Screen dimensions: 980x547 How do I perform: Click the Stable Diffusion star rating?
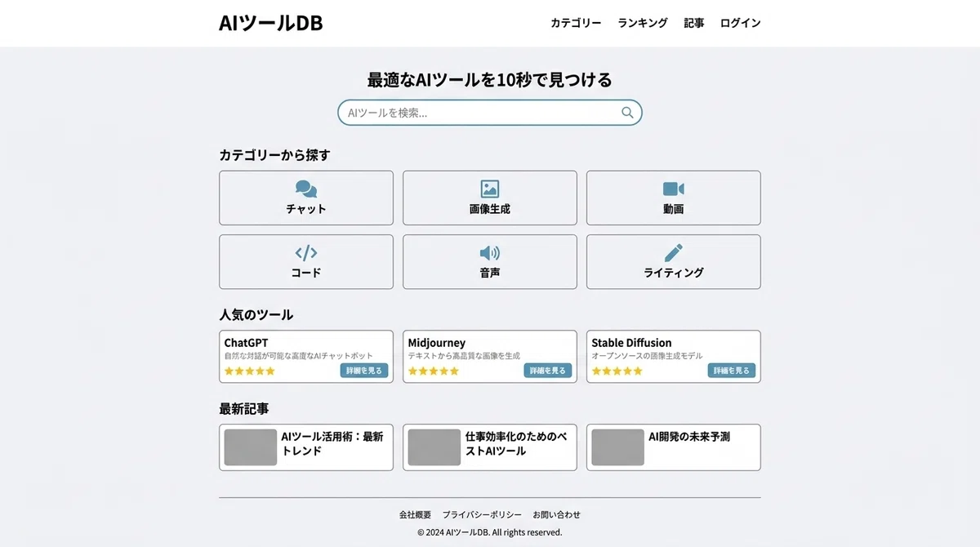tap(617, 371)
